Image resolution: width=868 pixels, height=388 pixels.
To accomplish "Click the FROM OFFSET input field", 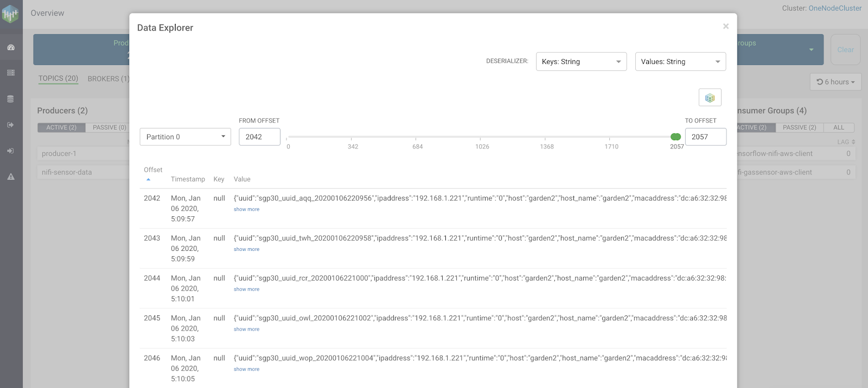I will point(259,137).
